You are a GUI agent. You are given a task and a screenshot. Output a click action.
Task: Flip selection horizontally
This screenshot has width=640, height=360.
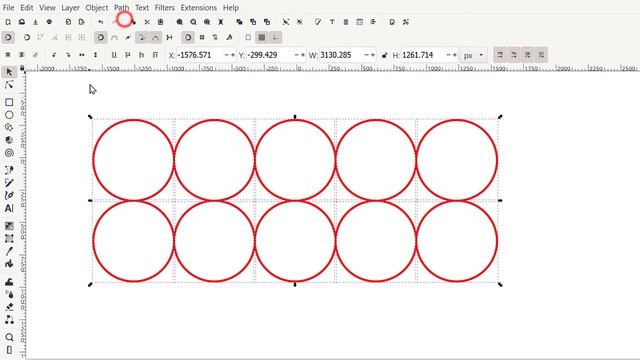tap(82, 55)
